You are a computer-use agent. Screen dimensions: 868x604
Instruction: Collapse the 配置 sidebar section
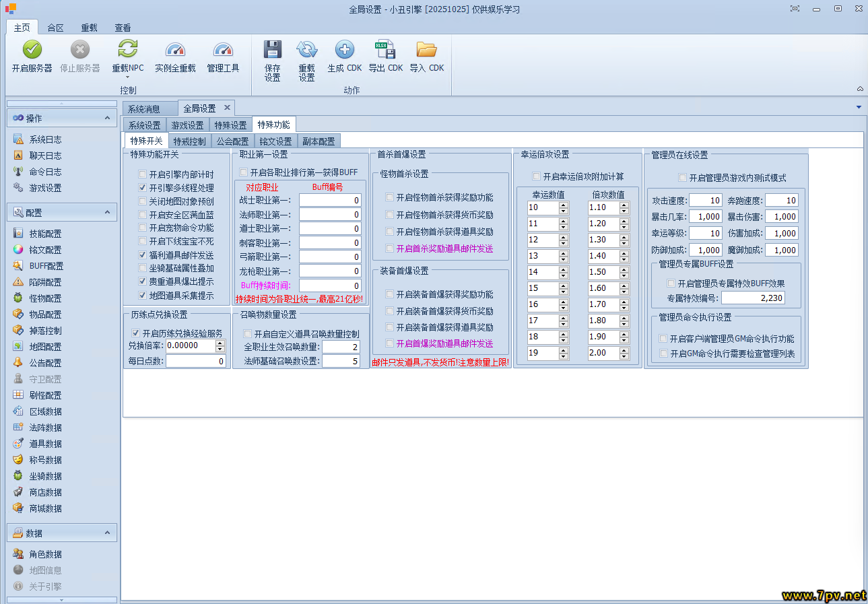click(x=108, y=212)
